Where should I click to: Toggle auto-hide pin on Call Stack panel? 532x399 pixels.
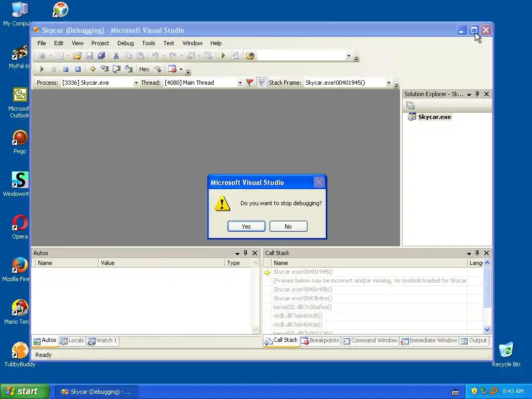477,253
